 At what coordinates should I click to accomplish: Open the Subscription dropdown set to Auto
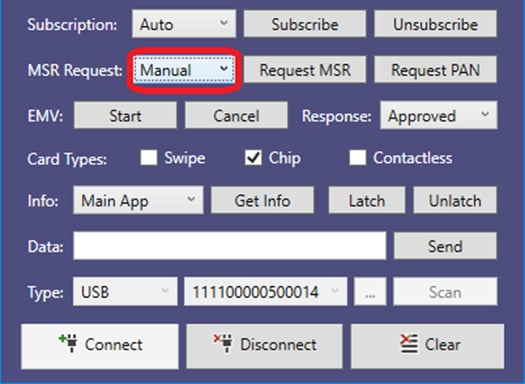pos(184,24)
